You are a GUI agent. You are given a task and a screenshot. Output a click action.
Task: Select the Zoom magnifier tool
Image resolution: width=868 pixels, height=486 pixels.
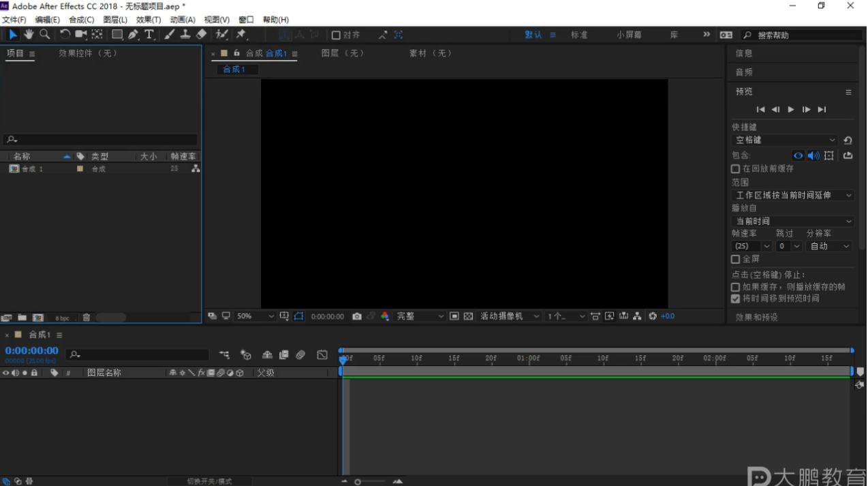pyautogui.click(x=45, y=35)
